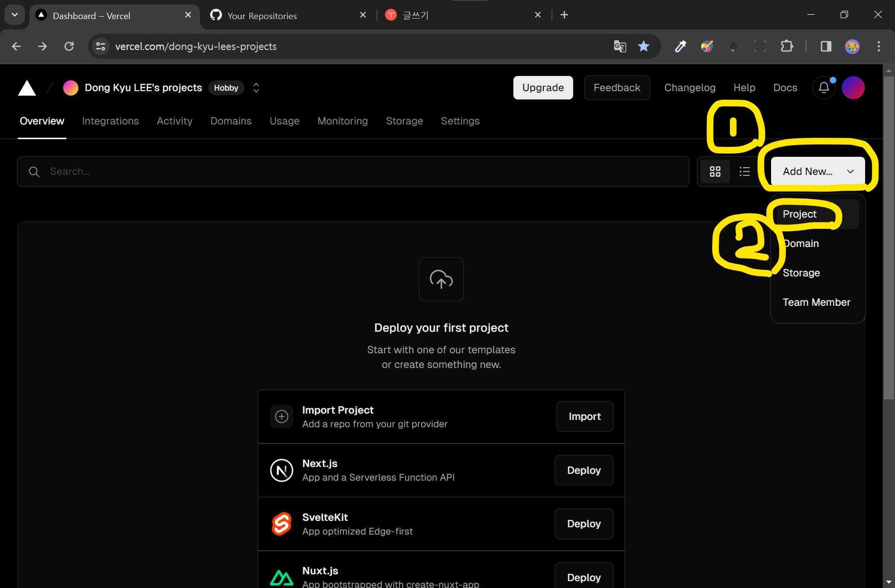Click the Feedback button
The image size is (895, 588).
click(617, 88)
